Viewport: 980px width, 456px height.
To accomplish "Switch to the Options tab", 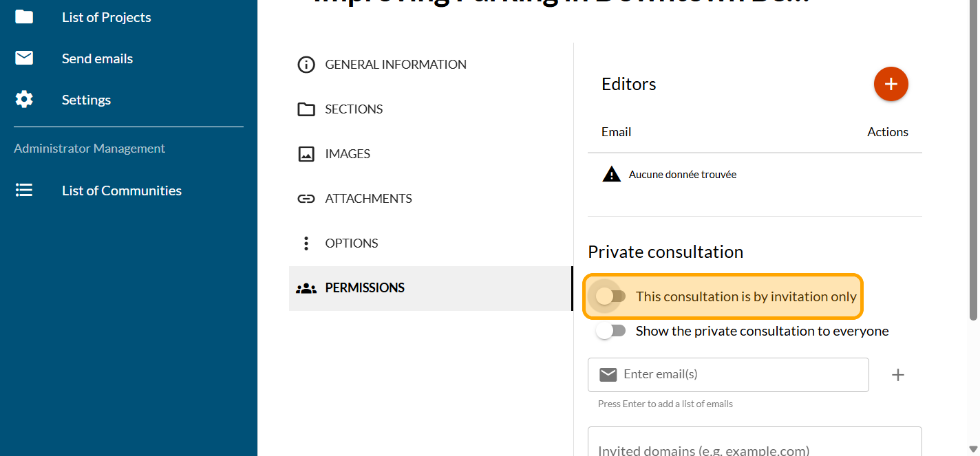I will click(352, 243).
